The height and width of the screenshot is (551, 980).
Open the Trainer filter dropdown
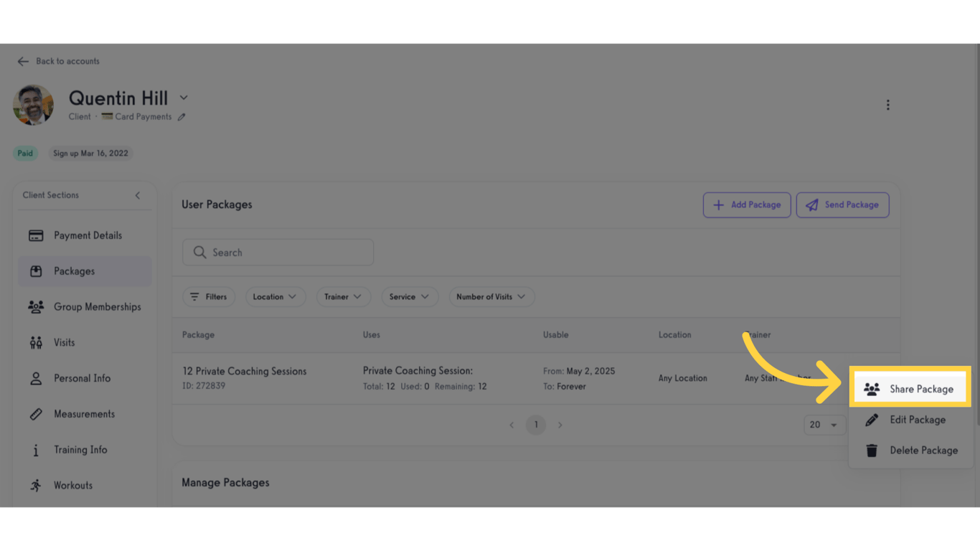[343, 296]
